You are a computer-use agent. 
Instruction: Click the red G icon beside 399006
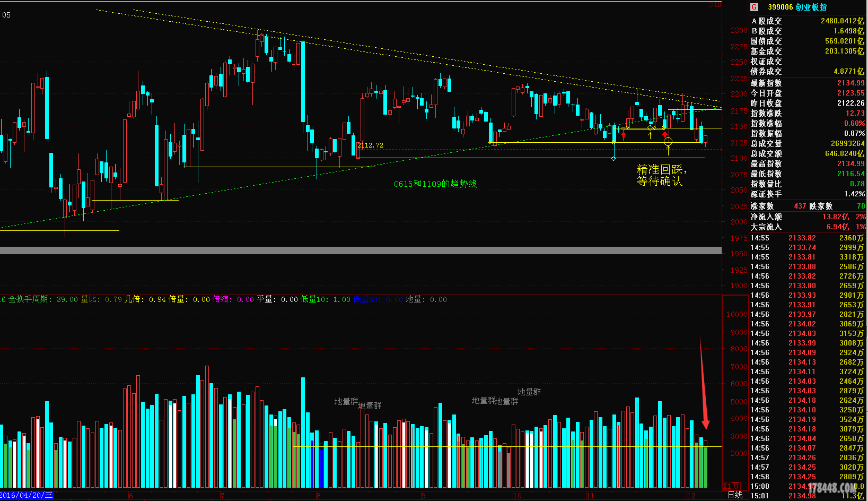(755, 7)
